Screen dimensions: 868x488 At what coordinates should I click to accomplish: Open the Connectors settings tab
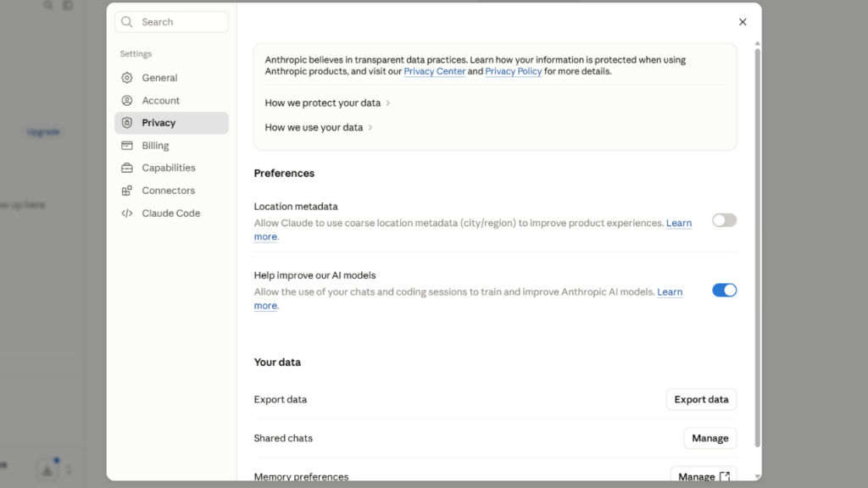pyautogui.click(x=171, y=191)
